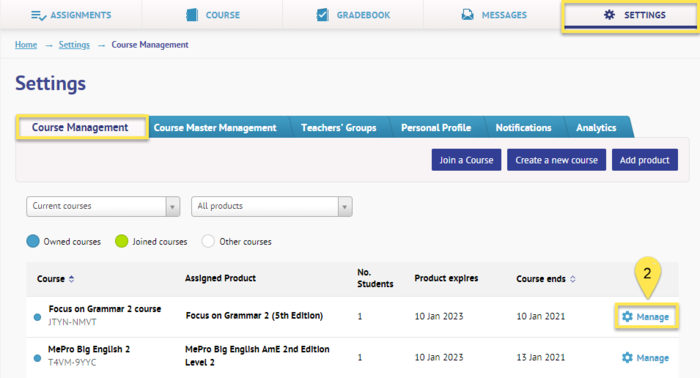
Task: Click the Gradebook checkmark icon
Action: [322, 15]
